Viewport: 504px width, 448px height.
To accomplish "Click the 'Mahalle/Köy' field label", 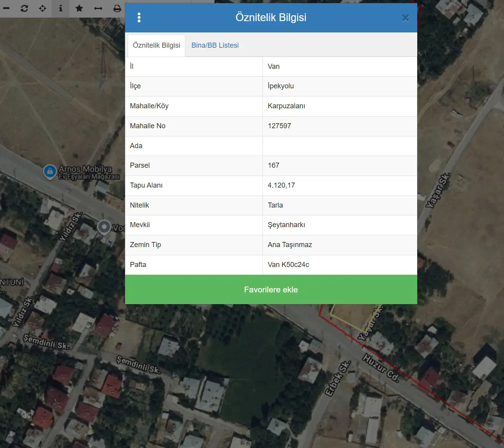I will click(x=149, y=106).
